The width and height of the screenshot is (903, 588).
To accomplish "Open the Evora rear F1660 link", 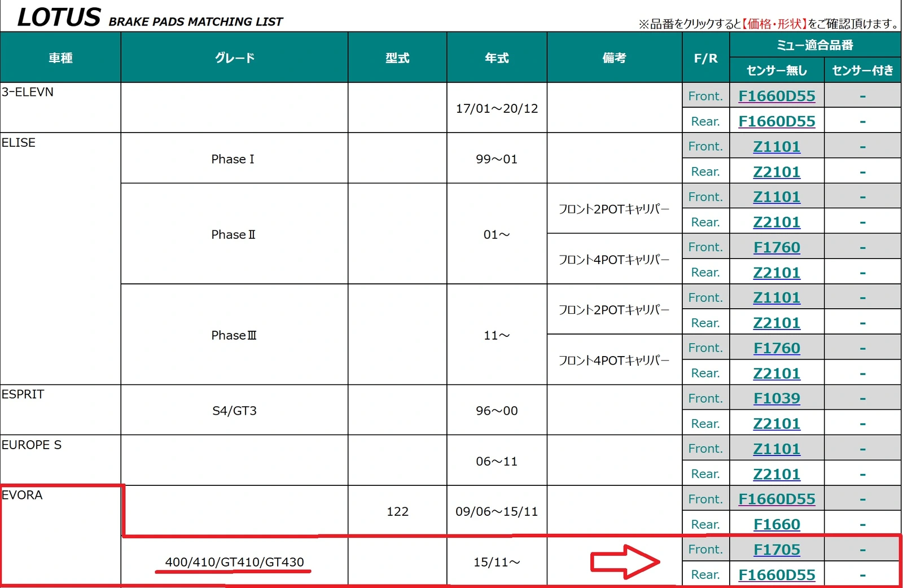I will 777,524.
